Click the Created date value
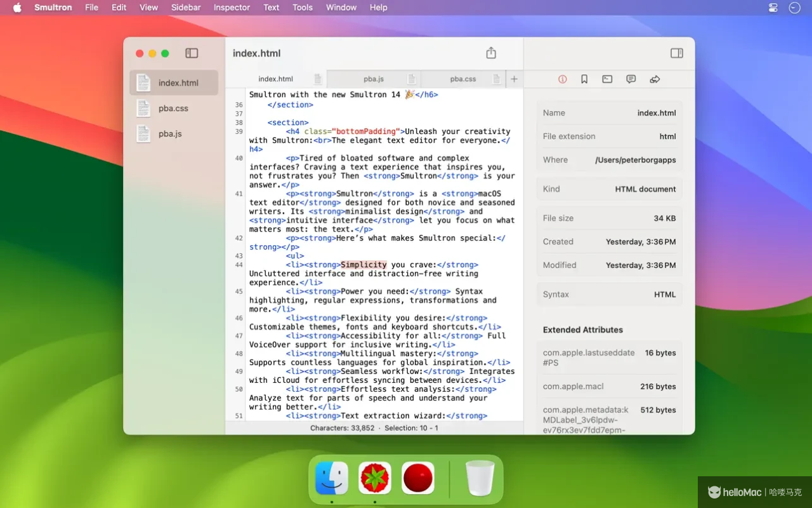Image resolution: width=812 pixels, height=508 pixels. [x=641, y=242]
